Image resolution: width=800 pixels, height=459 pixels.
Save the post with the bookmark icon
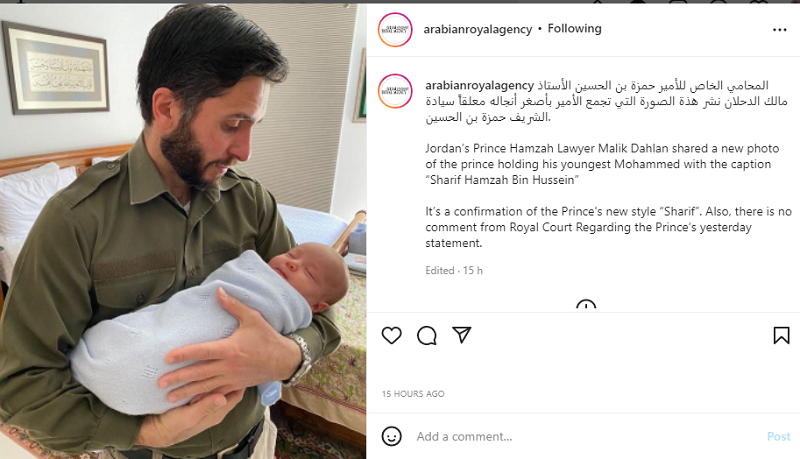[781, 336]
